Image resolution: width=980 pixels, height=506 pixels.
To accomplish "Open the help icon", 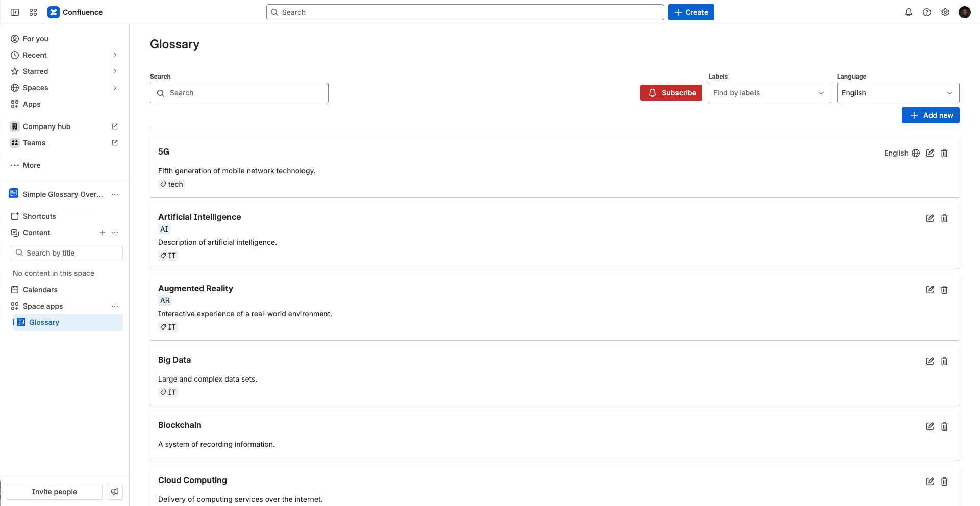I will [x=927, y=12].
